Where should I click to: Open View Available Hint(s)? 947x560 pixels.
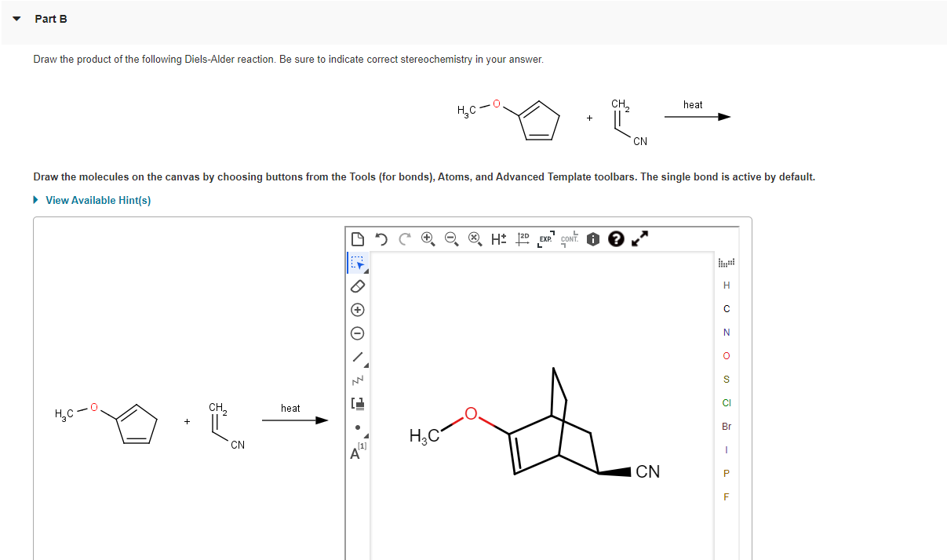click(x=97, y=200)
